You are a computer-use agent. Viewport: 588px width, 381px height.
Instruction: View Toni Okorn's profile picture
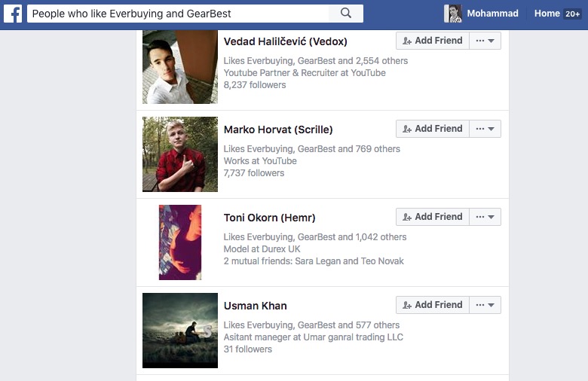pyautogui.click(x=180, y=242)
